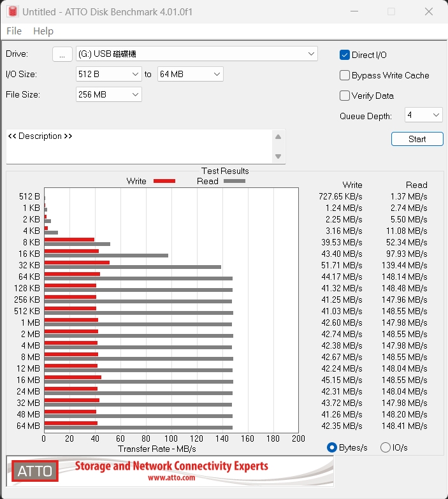Click the ATTO app icon in title bar
448x499 pixels.
click(x=11, y=11)
